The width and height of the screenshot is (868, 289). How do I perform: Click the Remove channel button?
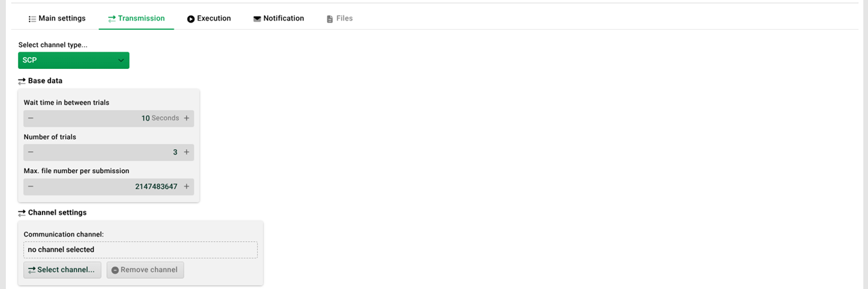145,270
